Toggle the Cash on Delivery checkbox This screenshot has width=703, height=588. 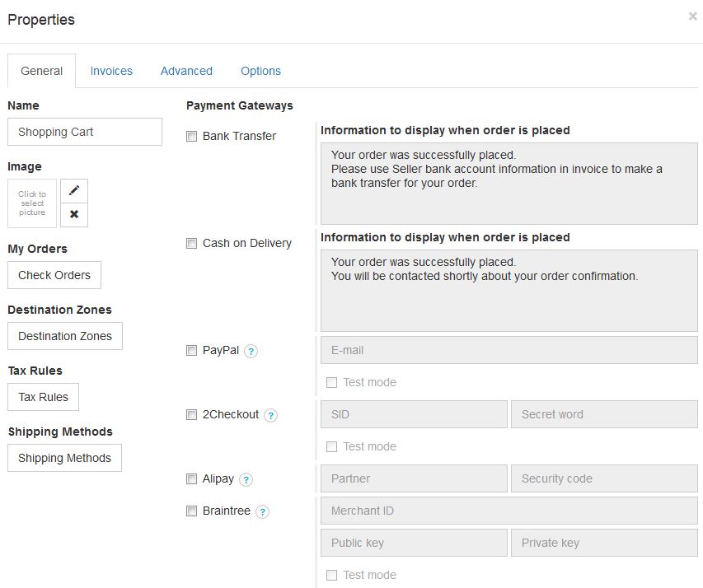pos(191,244)
